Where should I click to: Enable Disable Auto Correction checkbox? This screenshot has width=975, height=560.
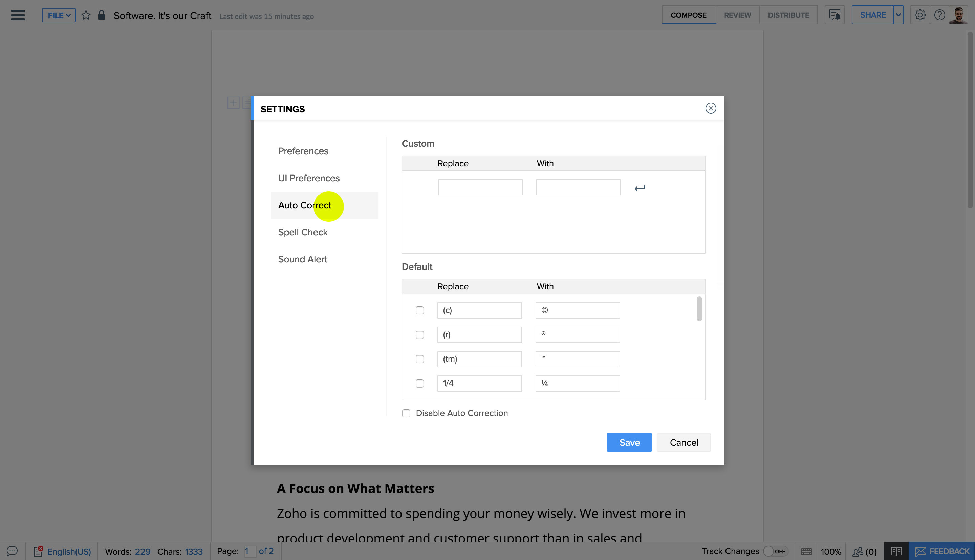(x=406, y=413)
